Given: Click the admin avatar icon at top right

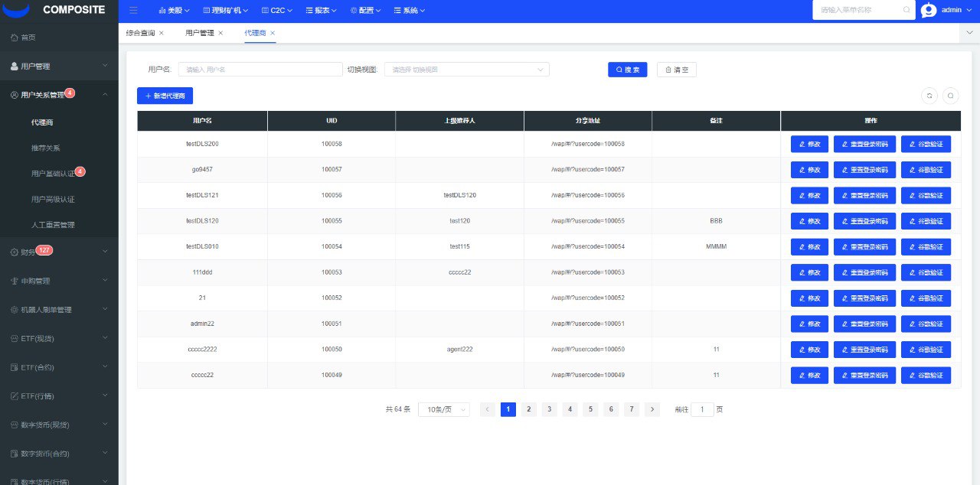Looking at the screenshot, I should (929, 10).
